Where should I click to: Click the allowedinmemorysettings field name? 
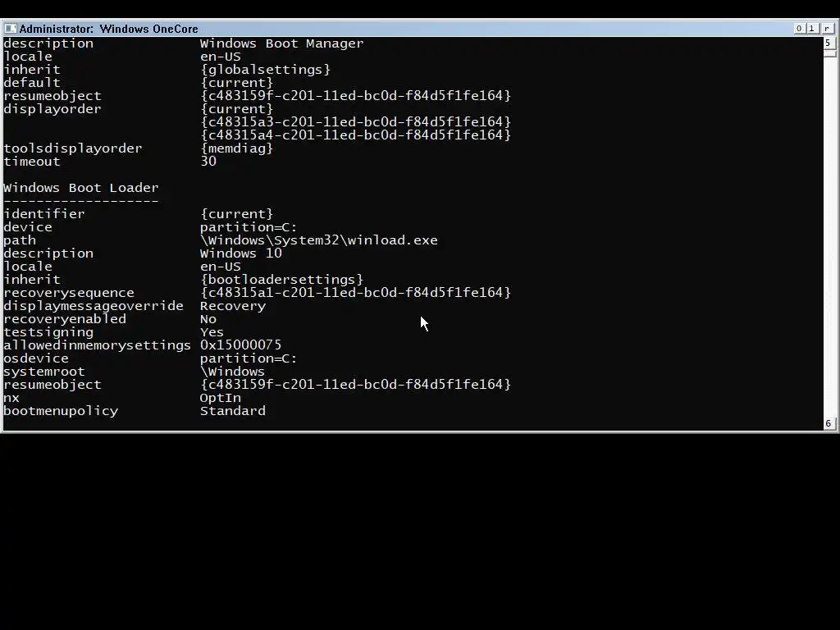[97, 345]
